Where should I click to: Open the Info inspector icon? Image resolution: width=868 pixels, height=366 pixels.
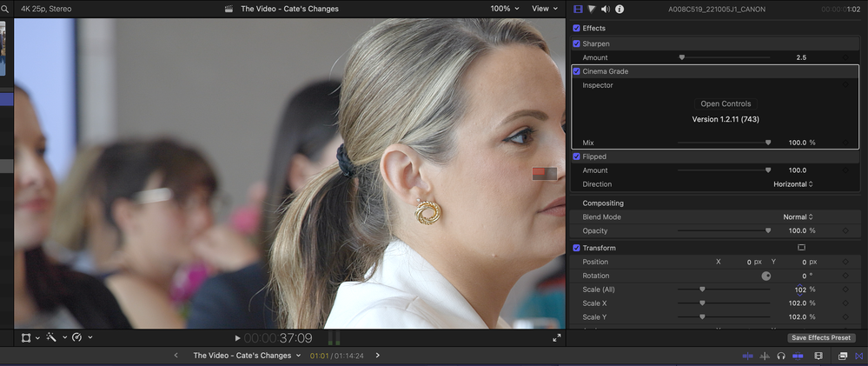pos(620,9)
